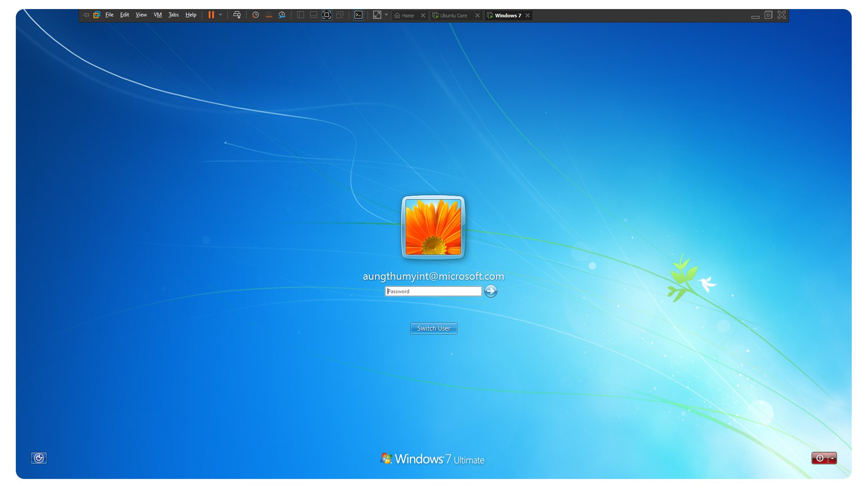Viewport: 868px width, 488px height.
Task: Toggle the library sidebar panel icon
Action: pyautogui.click(x=300, y=15)
